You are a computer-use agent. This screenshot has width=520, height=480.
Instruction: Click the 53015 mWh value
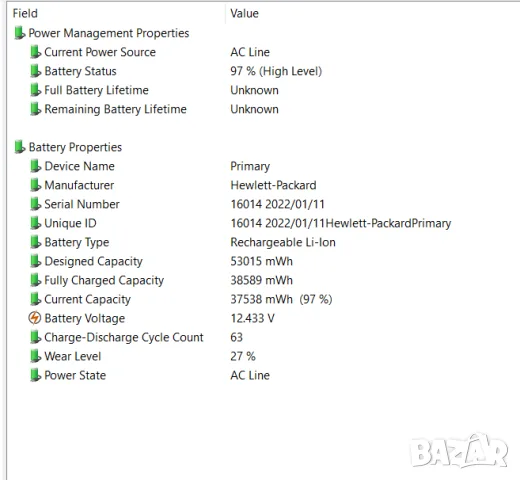(x=261, y=261)
